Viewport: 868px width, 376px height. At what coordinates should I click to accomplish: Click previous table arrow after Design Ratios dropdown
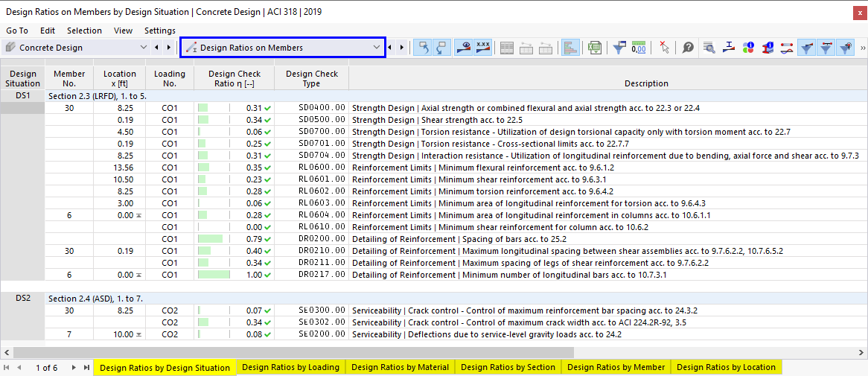pos(390,48)
